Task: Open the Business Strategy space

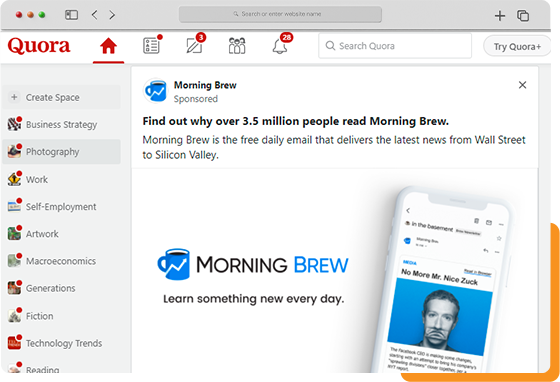Action: (x=61, y=125)
